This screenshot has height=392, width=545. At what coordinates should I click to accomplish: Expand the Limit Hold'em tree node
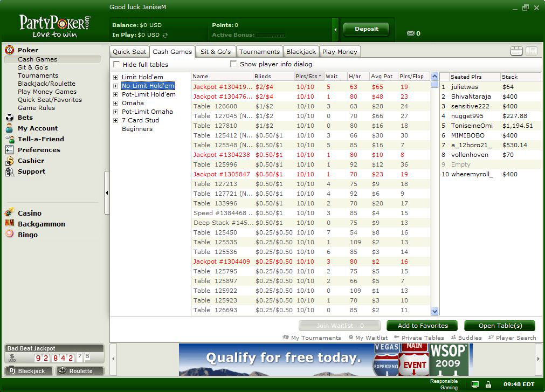pos(116,77)
